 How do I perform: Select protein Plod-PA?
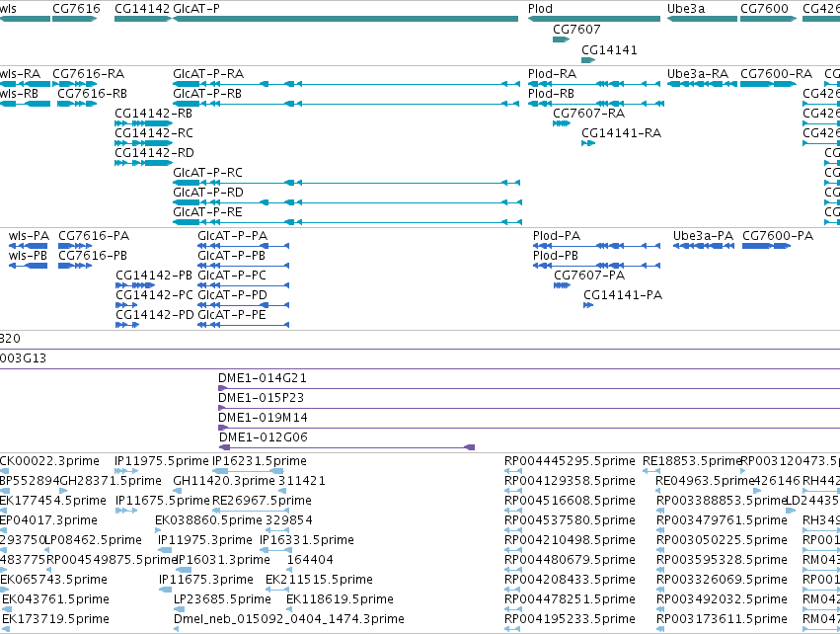(x=597, y=246)
